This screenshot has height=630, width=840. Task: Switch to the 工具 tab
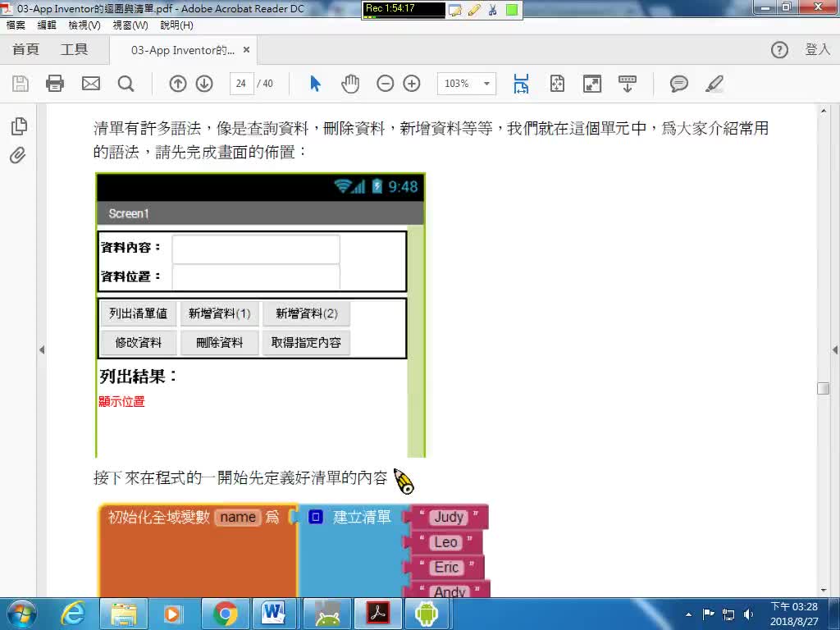click(74, 50)
